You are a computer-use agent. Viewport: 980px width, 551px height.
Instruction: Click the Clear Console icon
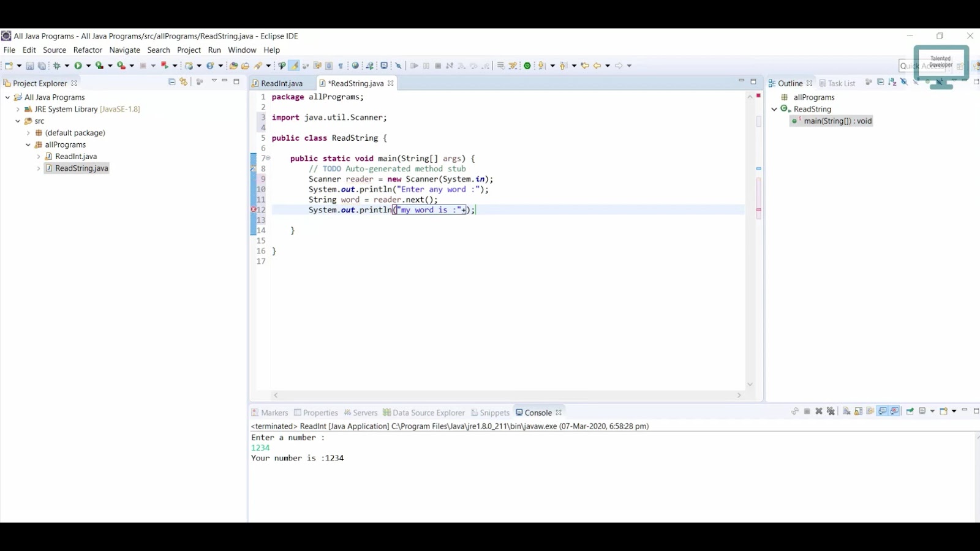[846, 411]
